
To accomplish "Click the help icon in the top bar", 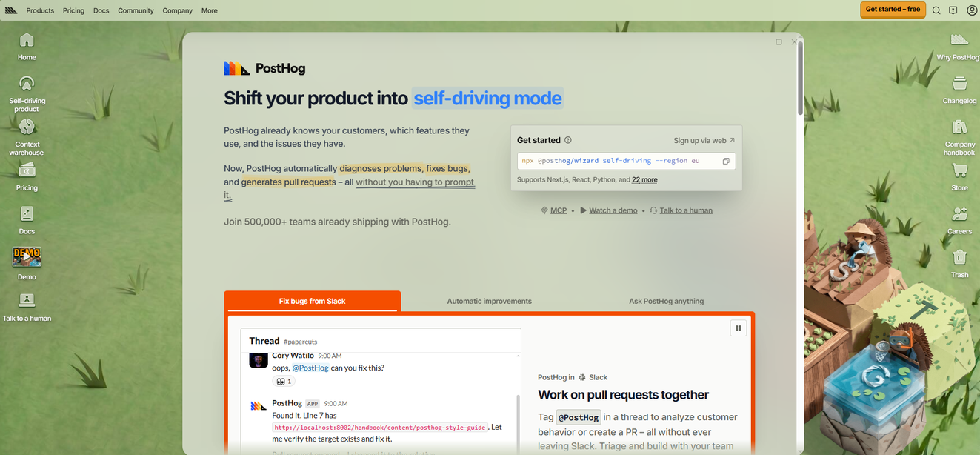I will (x=953, y=10).
